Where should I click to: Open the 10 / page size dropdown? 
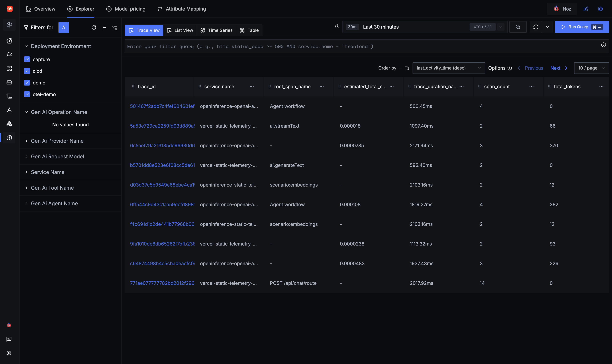[x=591, y=68]
